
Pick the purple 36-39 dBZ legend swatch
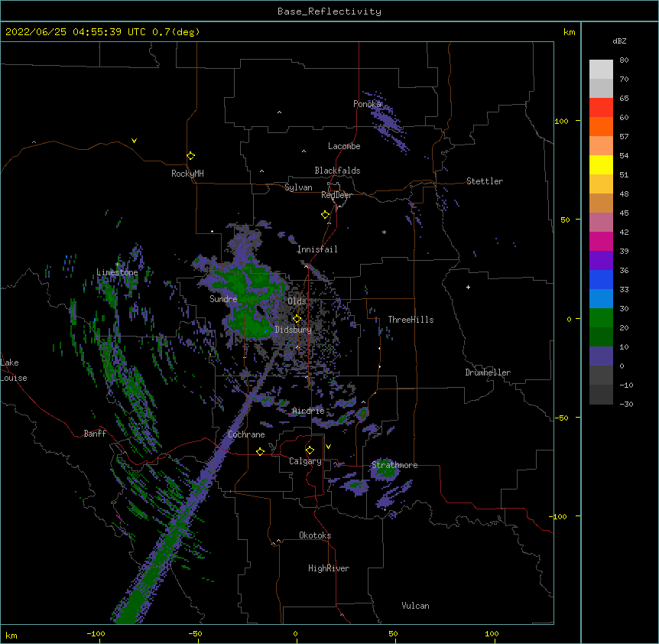coord(601,261)
